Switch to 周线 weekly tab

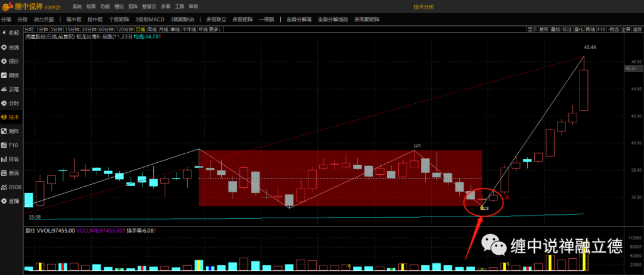151,29
